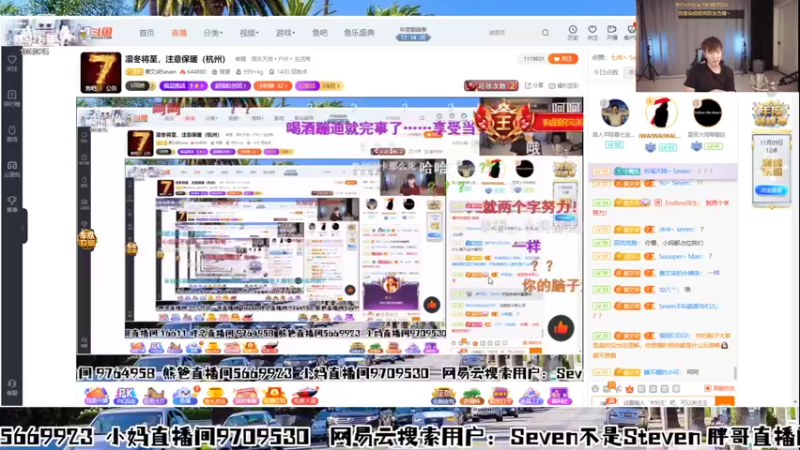Click the 年度巅峰赛 promo banner

(x=770, y=114)
